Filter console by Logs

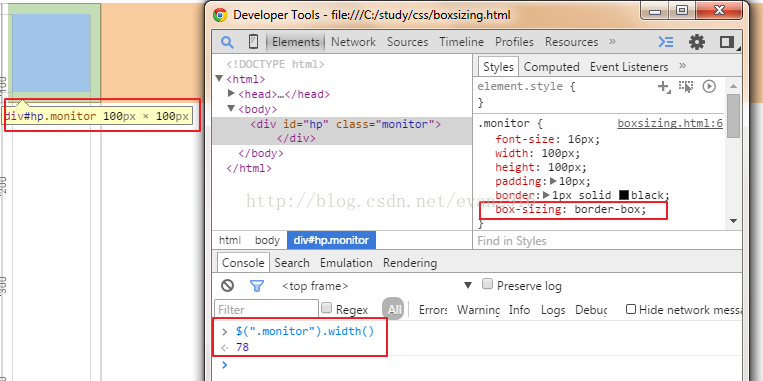(x=553, y=309)
